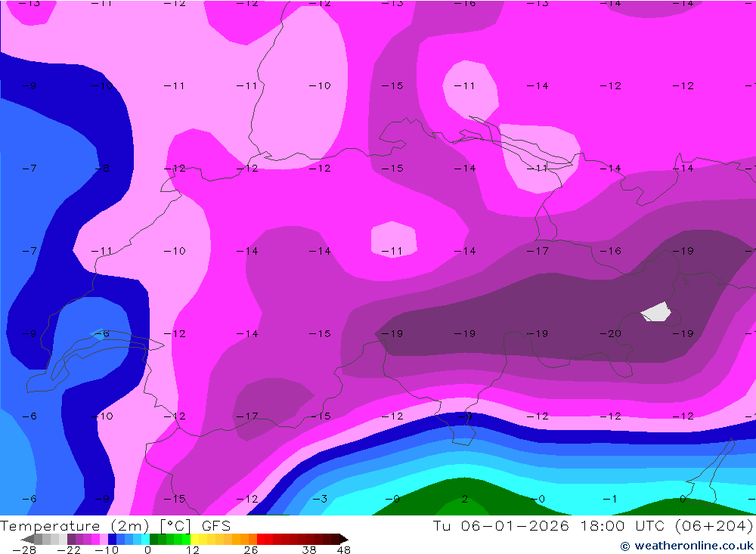Click the 48 legend label
The height and width of the screenshot is (554, 756).
344,550
